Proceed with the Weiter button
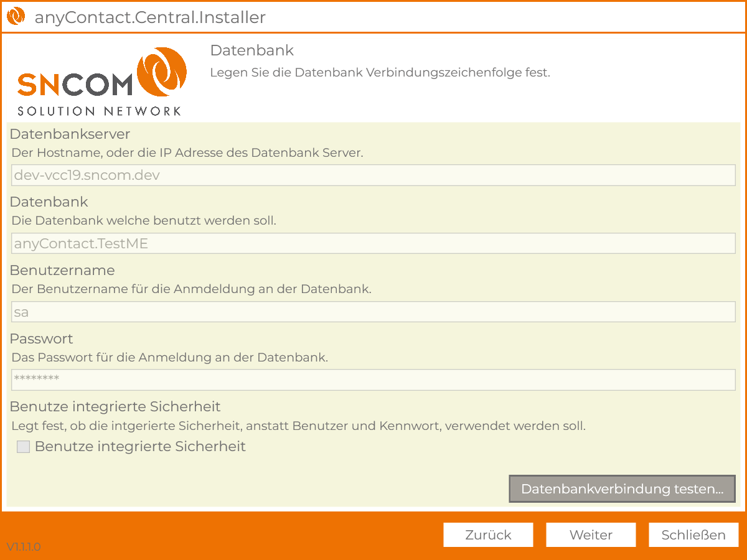Screen dimensions: 747x560 point(591,535)
